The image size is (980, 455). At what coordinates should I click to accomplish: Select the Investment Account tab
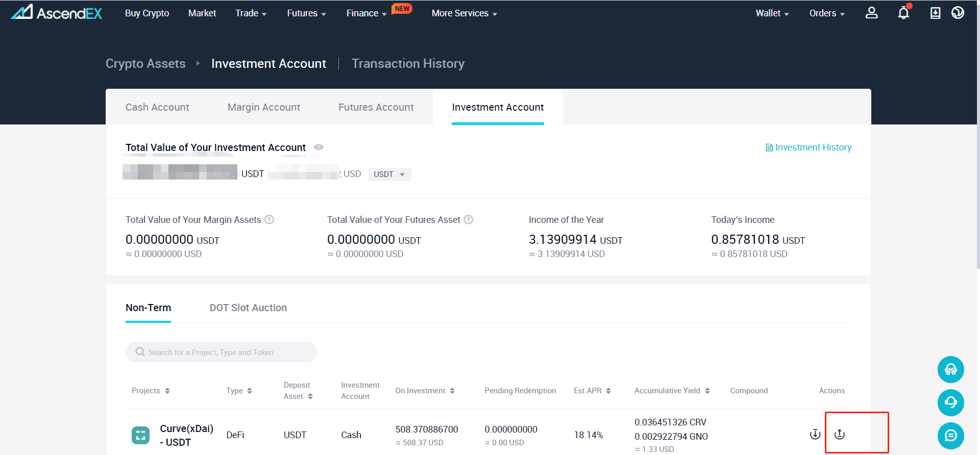pyautogui.click(x=498, y=107)
